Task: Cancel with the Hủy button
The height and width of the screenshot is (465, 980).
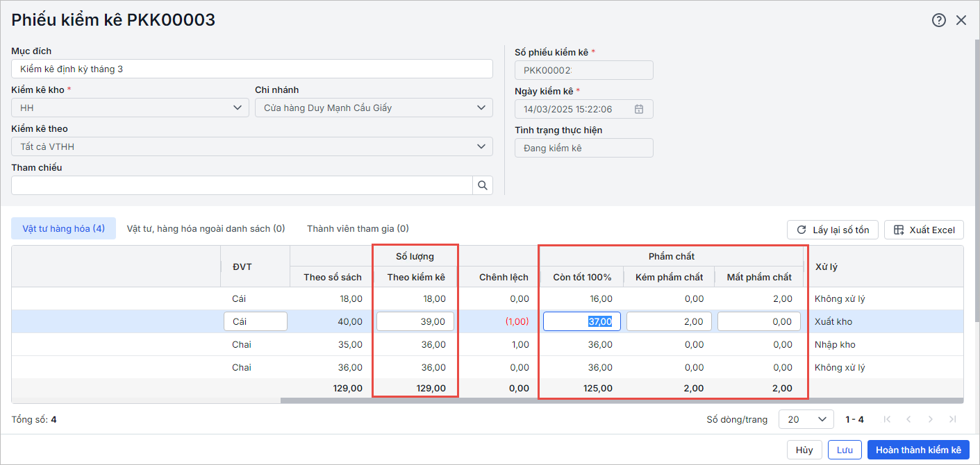Action: (x=804, y=450)
